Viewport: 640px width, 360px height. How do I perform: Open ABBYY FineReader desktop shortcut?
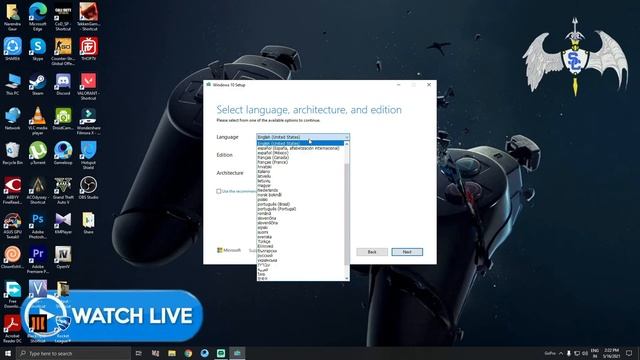(12, 190)
